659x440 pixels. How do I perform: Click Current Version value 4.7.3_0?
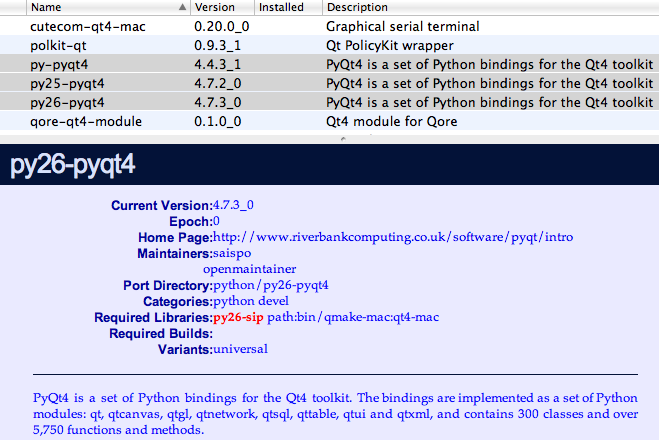click(x=233, y=205)
